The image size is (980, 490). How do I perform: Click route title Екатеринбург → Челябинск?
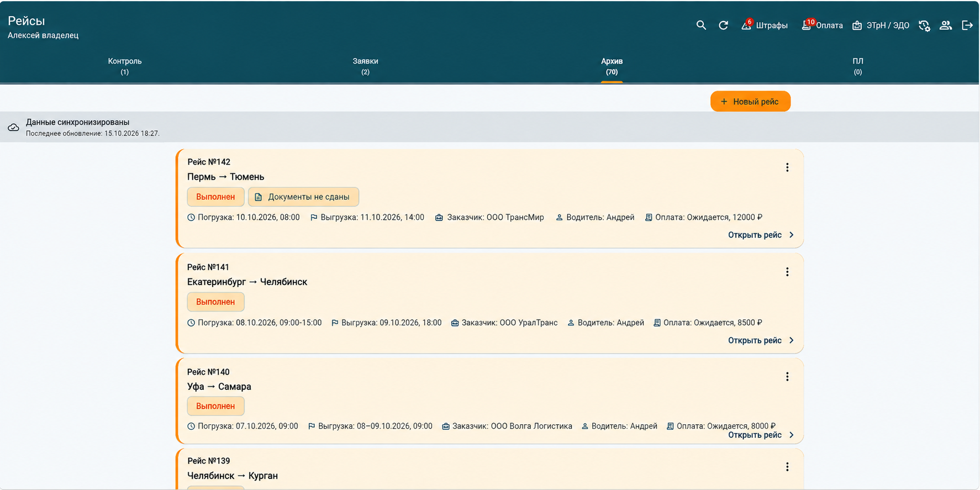pyautogui.click(x=247, y=282)
